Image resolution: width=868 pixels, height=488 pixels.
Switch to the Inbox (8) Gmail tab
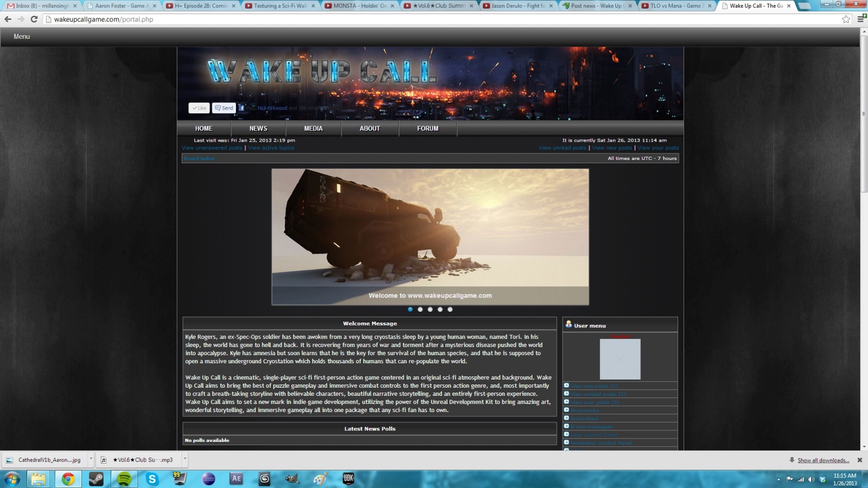[42, 6]
